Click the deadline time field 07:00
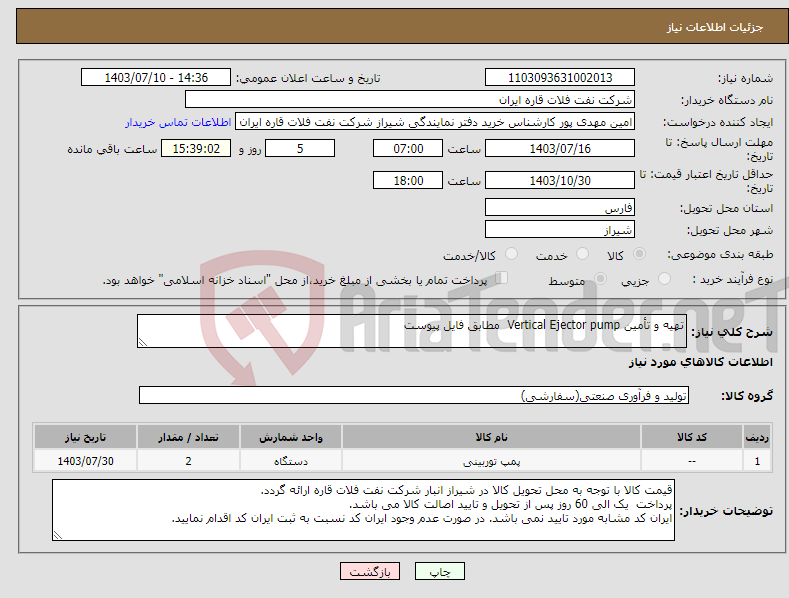This screenshot has width=789, height=598. (408, 148)
